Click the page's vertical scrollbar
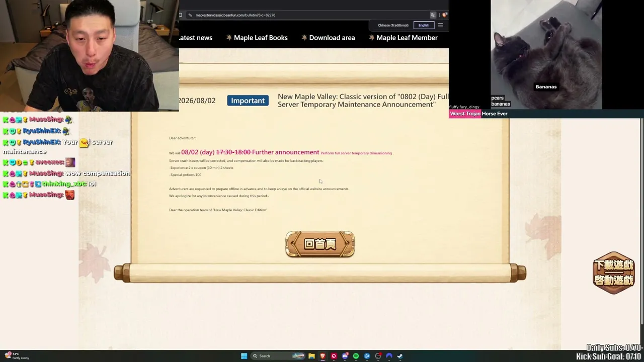This screenshot has height=362, width=644. (x=641, y=221)
